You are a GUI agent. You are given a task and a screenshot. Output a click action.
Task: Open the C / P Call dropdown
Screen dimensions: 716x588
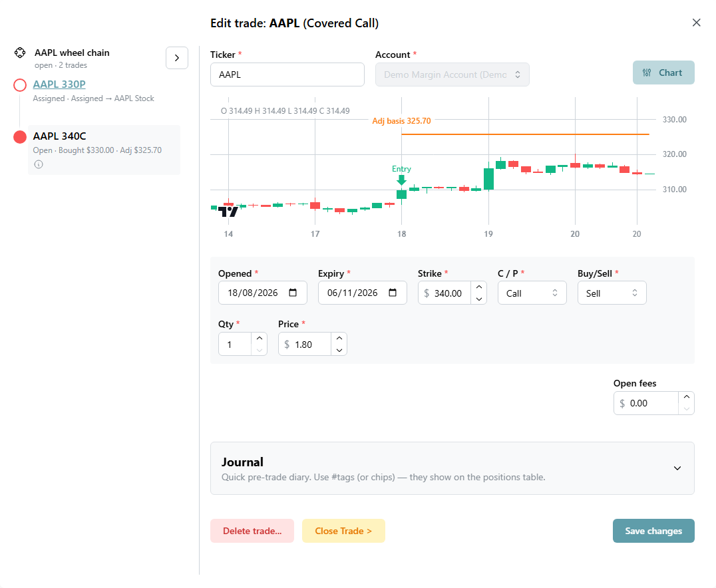pyautogui.click(x=532, y=293)
